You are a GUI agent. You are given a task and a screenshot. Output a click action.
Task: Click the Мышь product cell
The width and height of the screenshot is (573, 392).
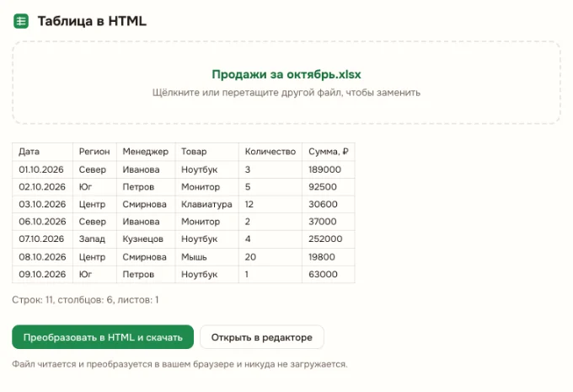click(x=206, y=257)
